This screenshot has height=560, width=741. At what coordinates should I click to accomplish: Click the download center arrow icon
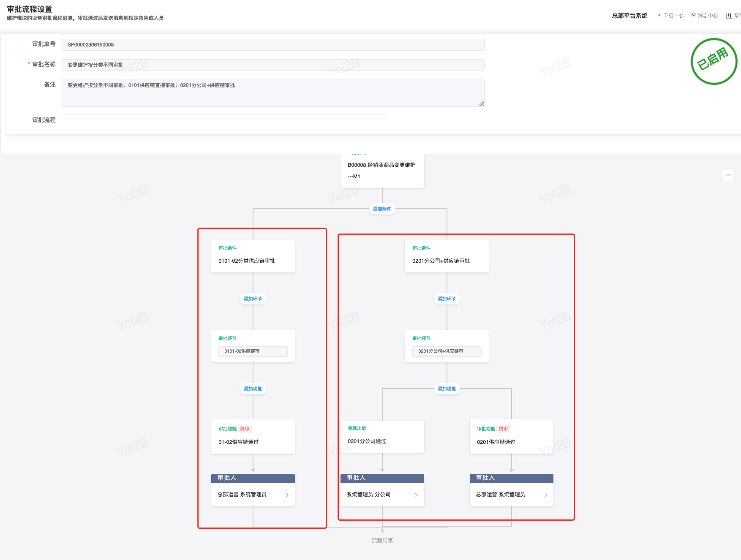tap(659, 16)
